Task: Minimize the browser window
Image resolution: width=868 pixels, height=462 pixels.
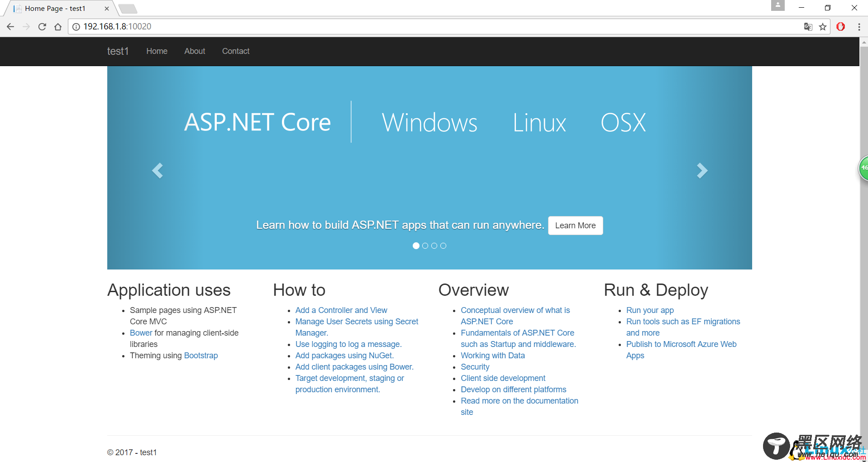Action: [x=801, y=8]
